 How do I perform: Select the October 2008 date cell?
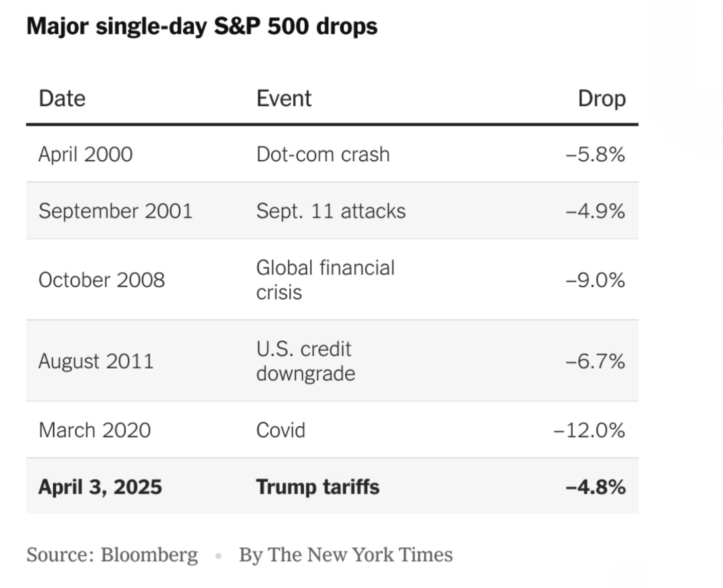tap(101, 280)
